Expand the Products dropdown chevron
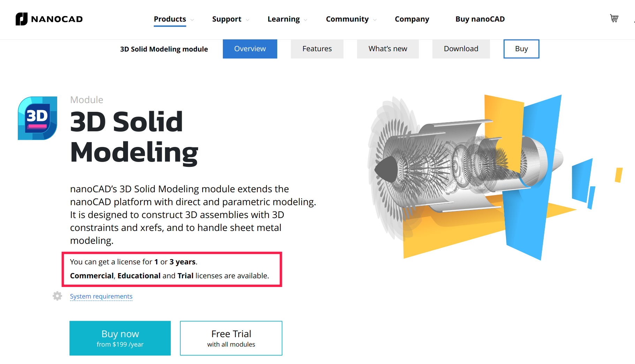 pyautogui.click(x=192, y=20)
